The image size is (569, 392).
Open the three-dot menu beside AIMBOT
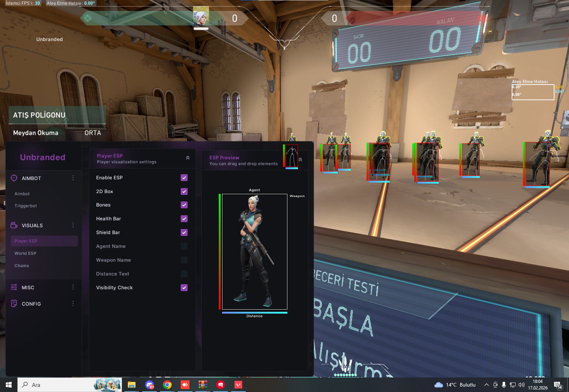coord(73,178)
